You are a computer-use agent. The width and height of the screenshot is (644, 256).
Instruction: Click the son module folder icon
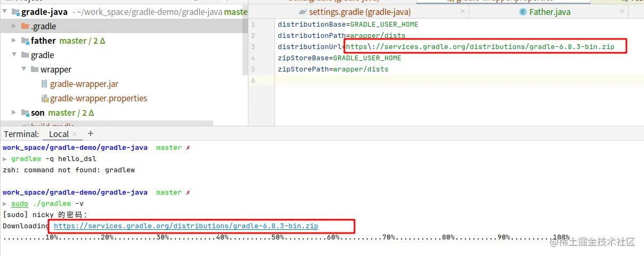click(x=25, y=113)
